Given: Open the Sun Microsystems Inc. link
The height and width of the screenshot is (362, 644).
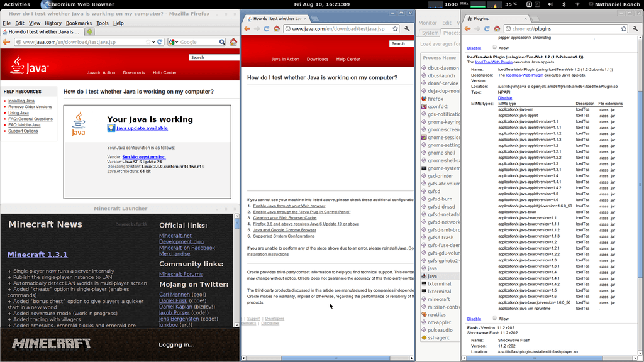Looking at the screenshot, I should pos(144,157).
